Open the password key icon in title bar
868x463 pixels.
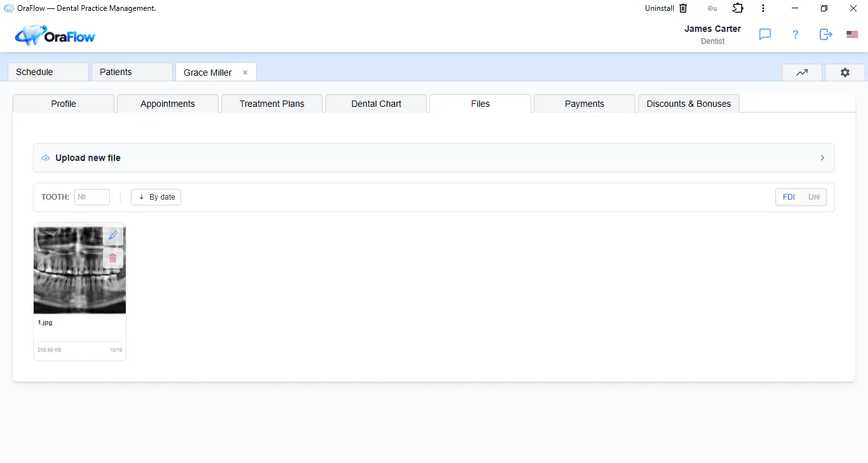click(712, 8)
